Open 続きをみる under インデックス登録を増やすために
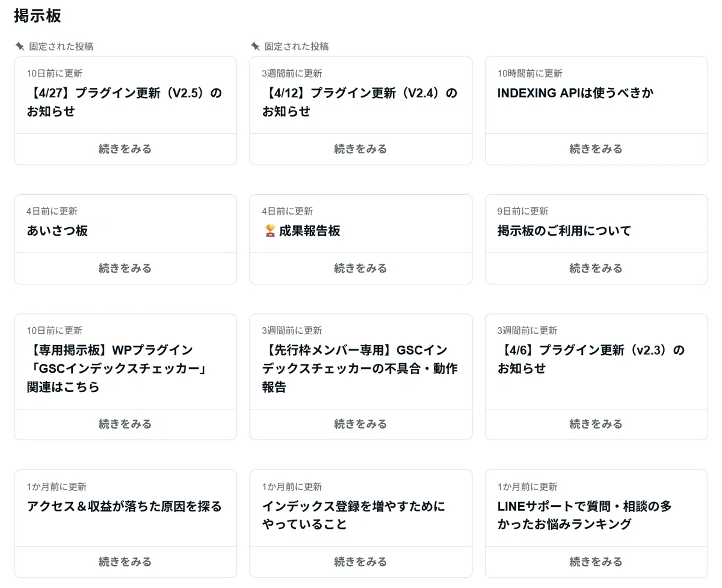722x588 pixels. click(x=361, y=562)
